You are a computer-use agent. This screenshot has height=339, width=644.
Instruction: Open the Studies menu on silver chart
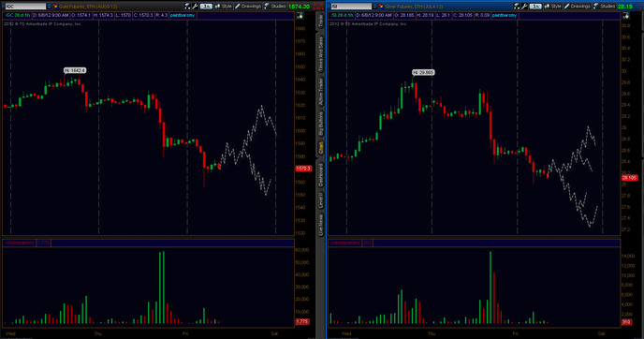tap(604, 7)
